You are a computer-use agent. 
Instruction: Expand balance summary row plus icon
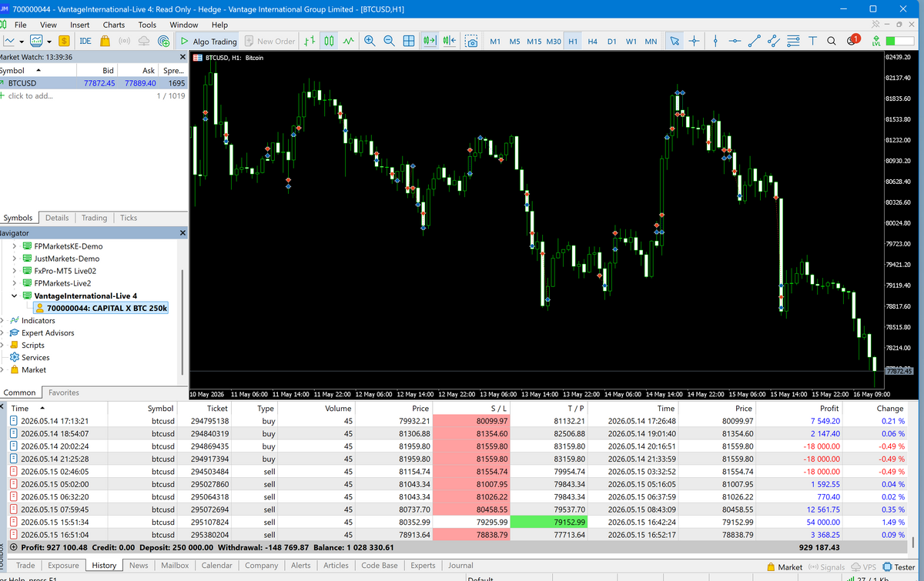pos(13,547)
